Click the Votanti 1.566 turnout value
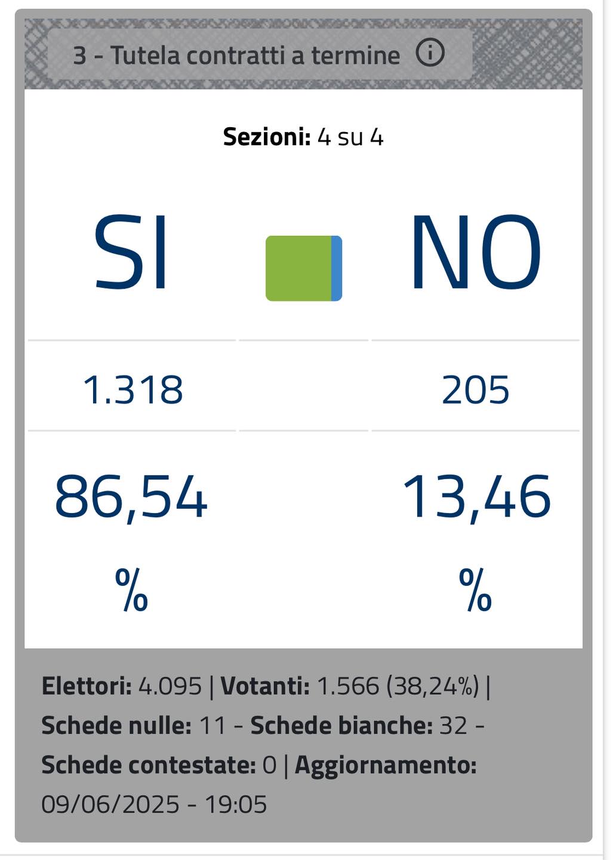The height and width of the screenshot is (860, 616). tap(300, 686)
